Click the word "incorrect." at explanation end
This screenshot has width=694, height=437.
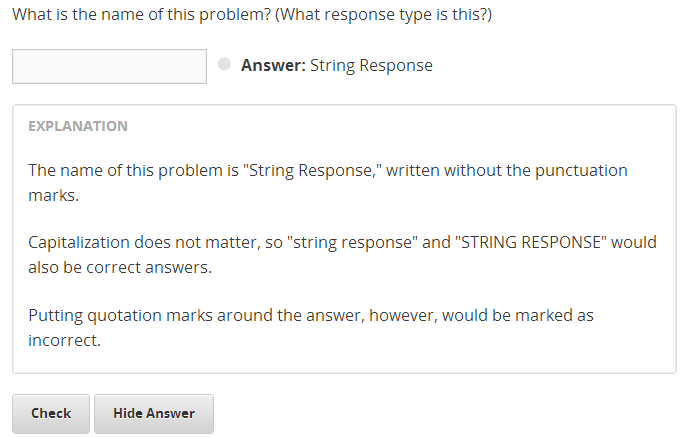point(65,340)
